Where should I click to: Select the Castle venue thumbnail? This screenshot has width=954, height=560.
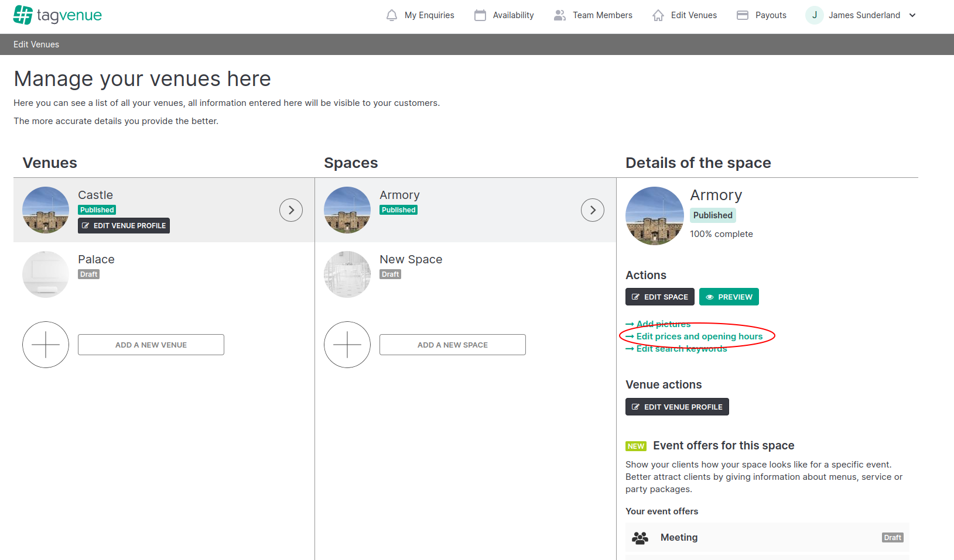click(46, 210)
